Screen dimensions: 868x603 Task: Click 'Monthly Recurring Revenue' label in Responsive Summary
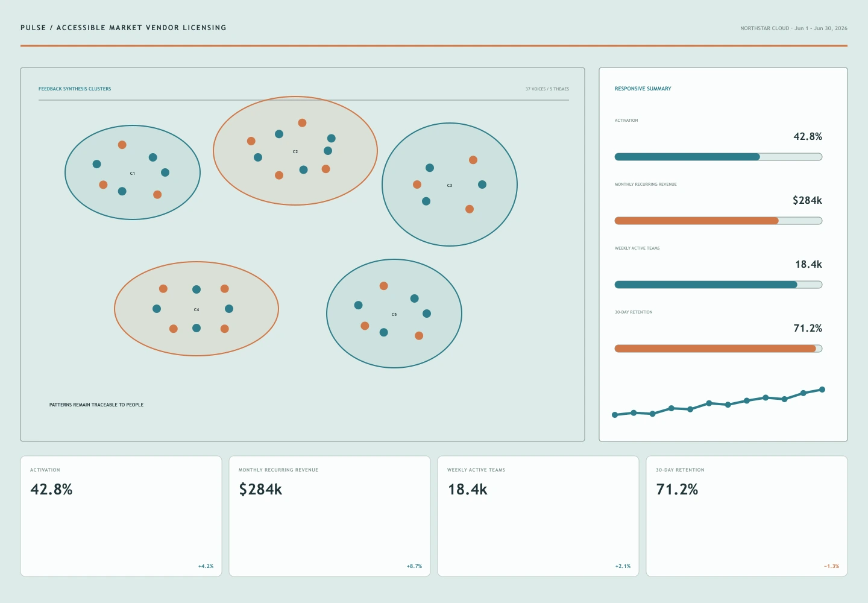pyautogui.click(x=646, y=185)
